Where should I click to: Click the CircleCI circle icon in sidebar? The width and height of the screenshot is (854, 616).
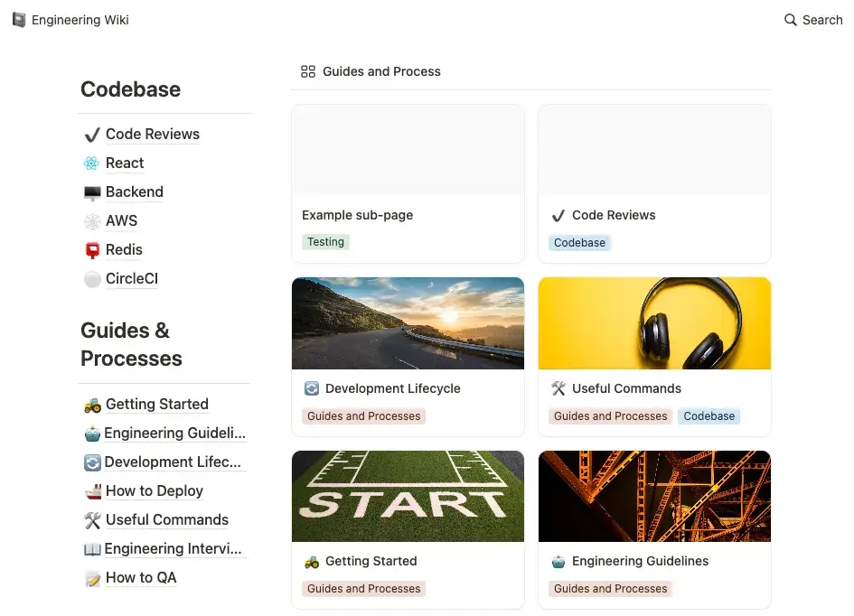(91, 279)
